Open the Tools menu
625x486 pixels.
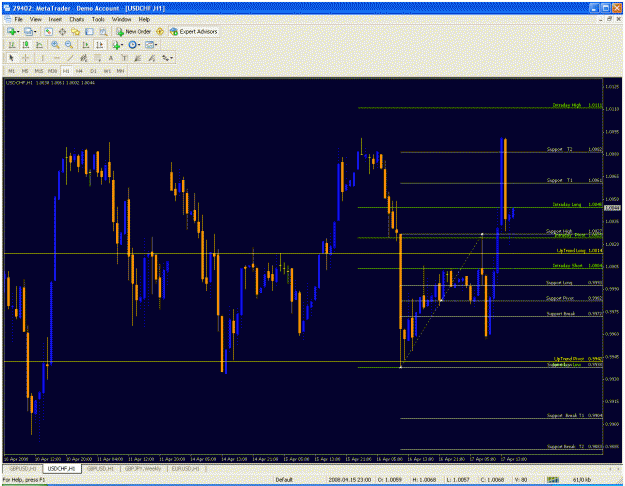pos(98,19)
